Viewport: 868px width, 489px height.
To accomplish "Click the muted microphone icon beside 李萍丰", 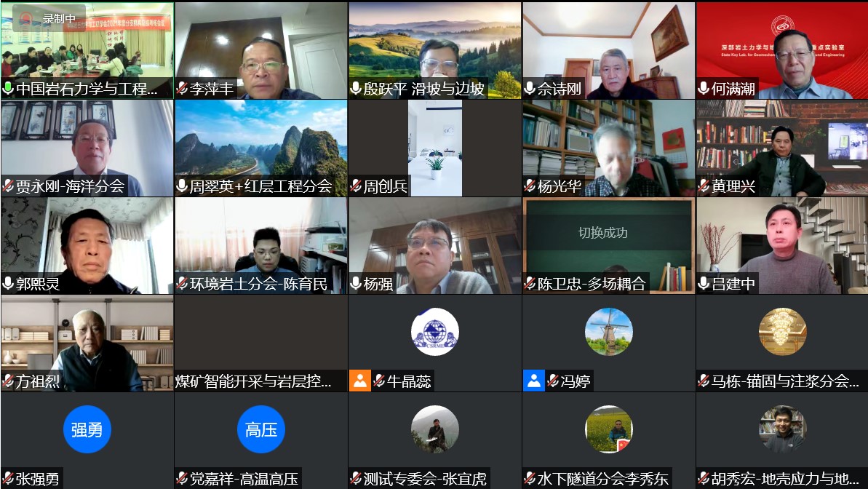I will click(x=183, y=89).
